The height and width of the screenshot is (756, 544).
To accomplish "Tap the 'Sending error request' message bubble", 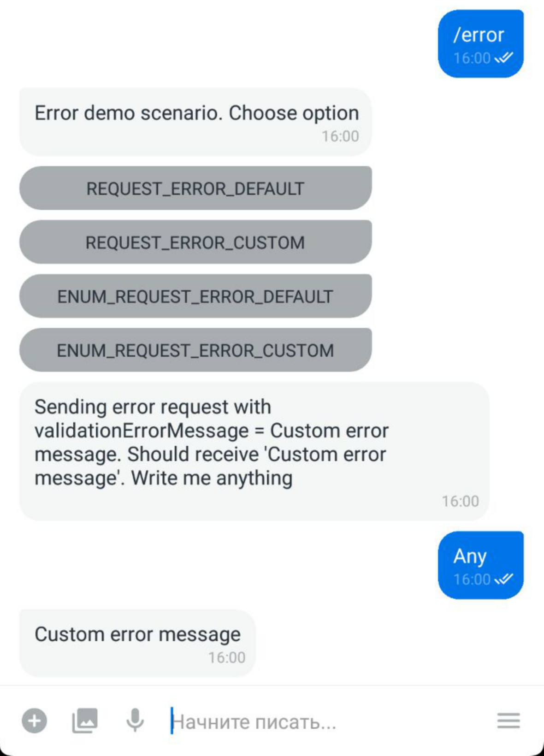I will click(254, 452).
